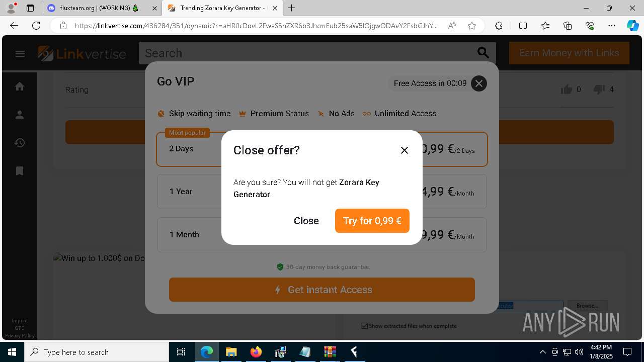This screenshot has width=644, height=362.
Task: Focus the Linkvertise Search field
Action: pos(307,53)
